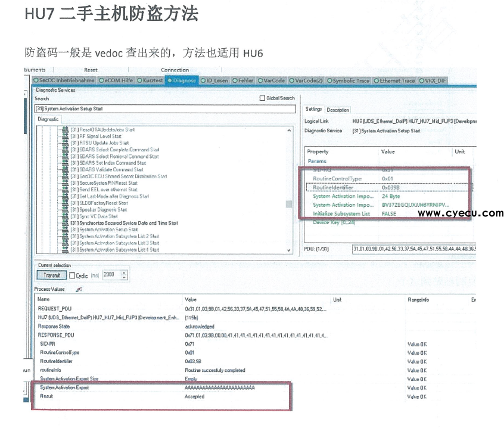Click the service tree scrollbar down arrow
Image resolution: width=504 pixels, height=428 pixels.
[289, 250]
